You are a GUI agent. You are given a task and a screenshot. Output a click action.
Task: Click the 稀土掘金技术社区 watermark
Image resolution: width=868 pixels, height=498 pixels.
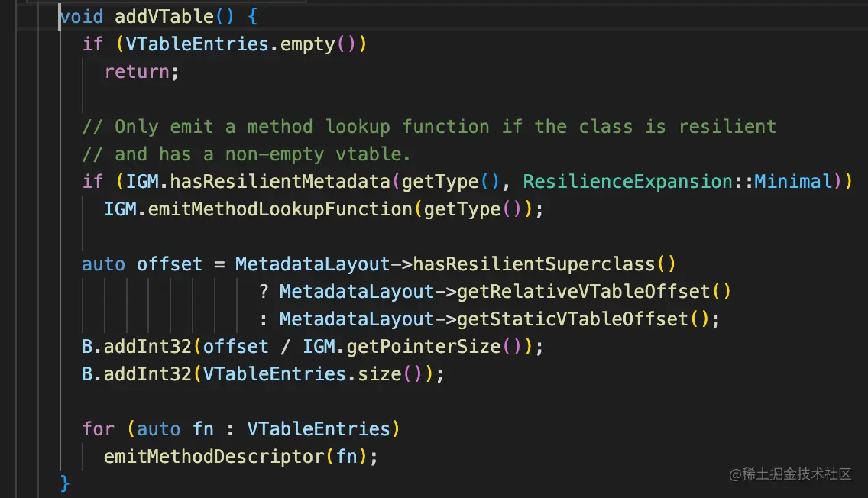789,474
